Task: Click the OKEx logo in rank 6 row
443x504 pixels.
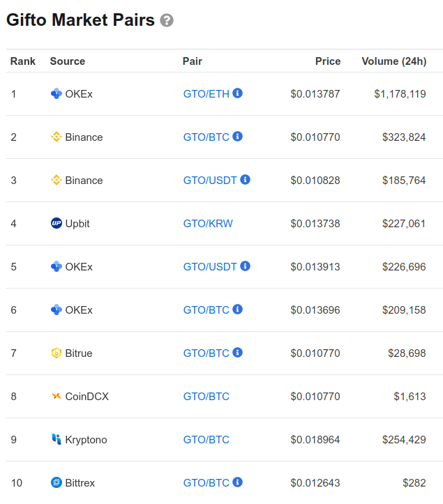Action: [57, 310]
